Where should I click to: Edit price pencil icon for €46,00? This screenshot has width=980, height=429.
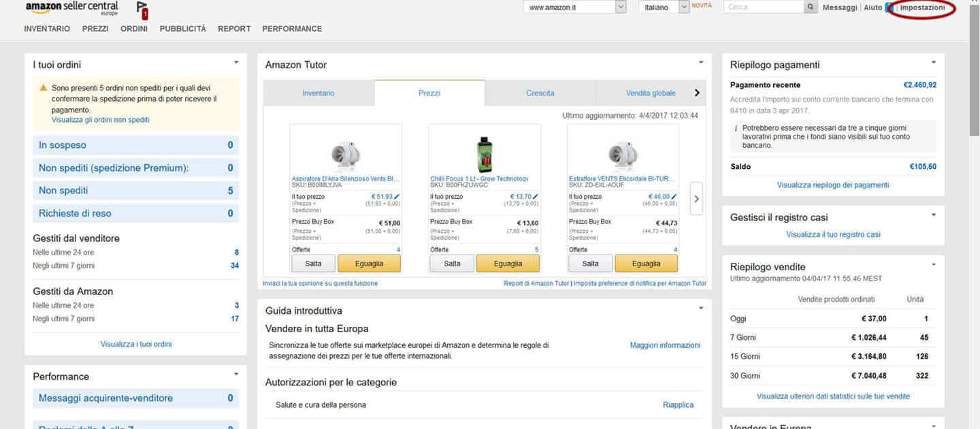[x=674, y=197]
